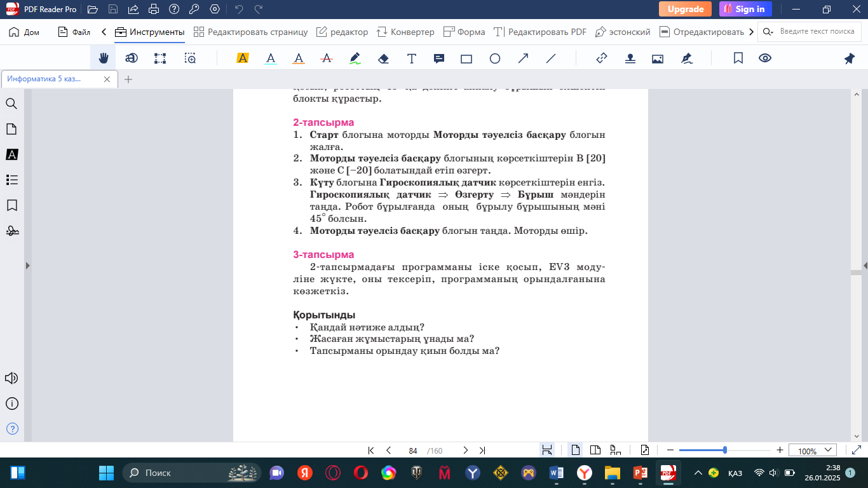Select the freehand Pen drawing tool

pos(355,58)
